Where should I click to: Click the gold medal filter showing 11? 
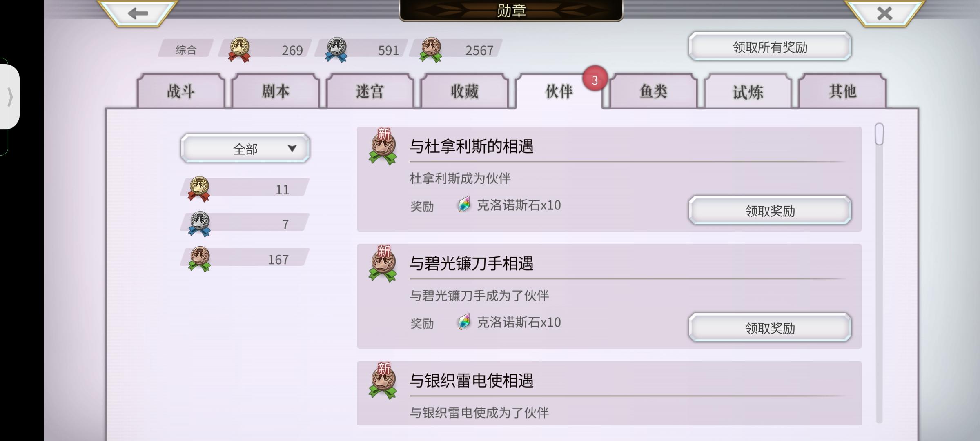(245, 189)
